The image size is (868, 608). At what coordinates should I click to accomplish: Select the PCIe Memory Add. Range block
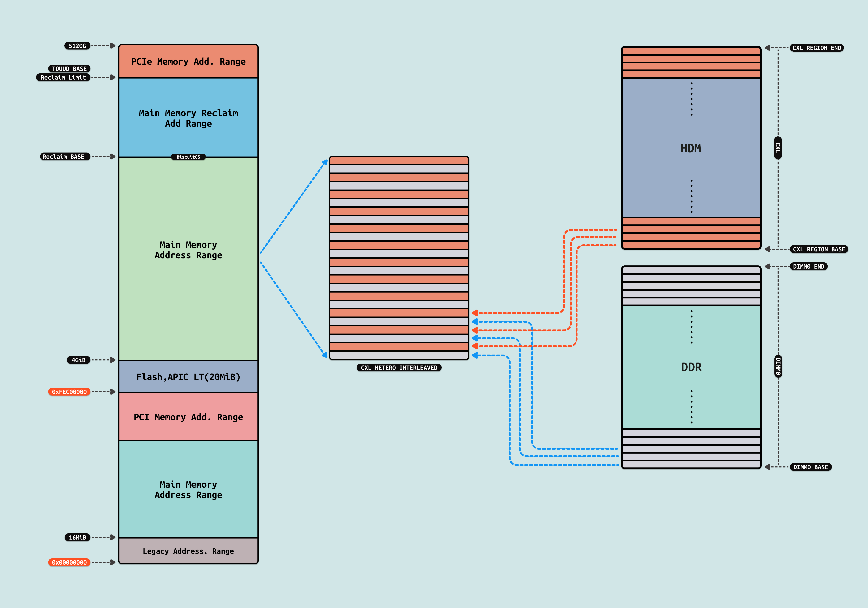(188, 62)
